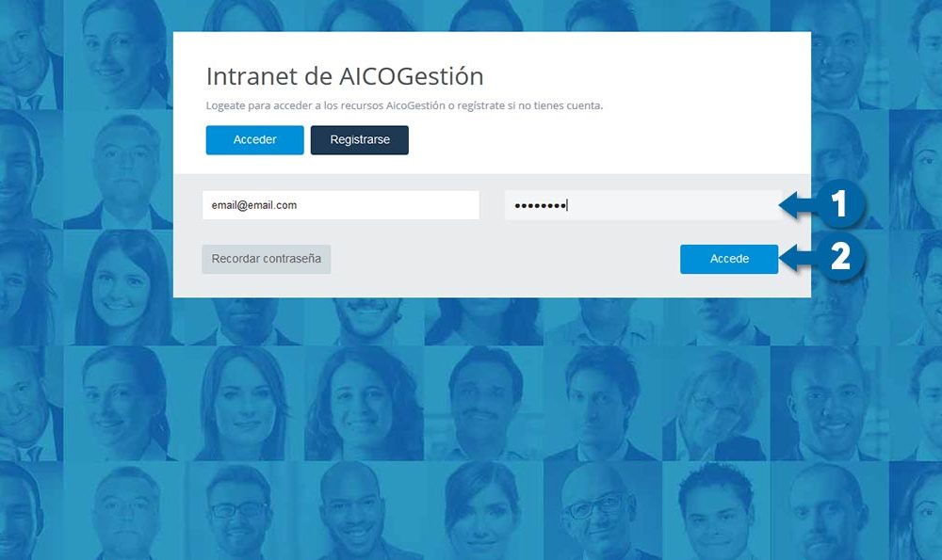Open the Recordar contraseña option
This screenshot has height=560, width=942.
pos(267,259)
